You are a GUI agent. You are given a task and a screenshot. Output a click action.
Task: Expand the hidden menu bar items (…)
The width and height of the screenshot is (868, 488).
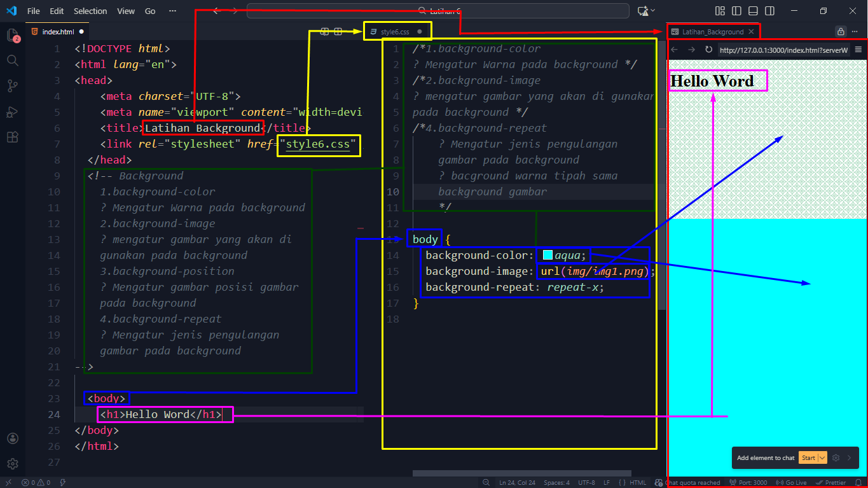[173, 11]
